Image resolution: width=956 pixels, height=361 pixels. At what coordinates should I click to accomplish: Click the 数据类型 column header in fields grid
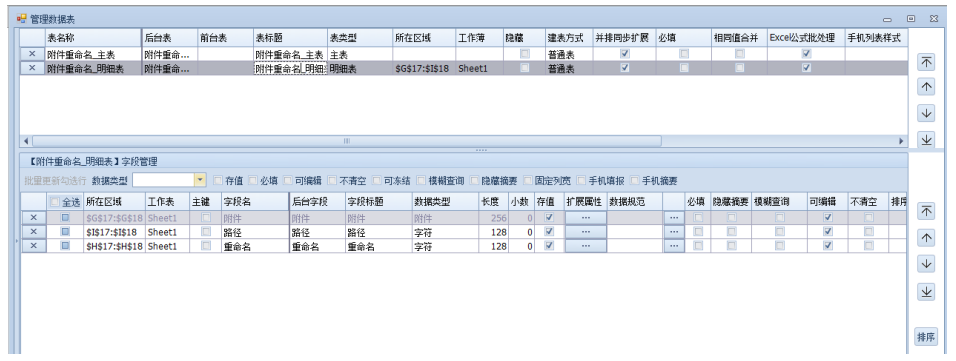[446, 202]
